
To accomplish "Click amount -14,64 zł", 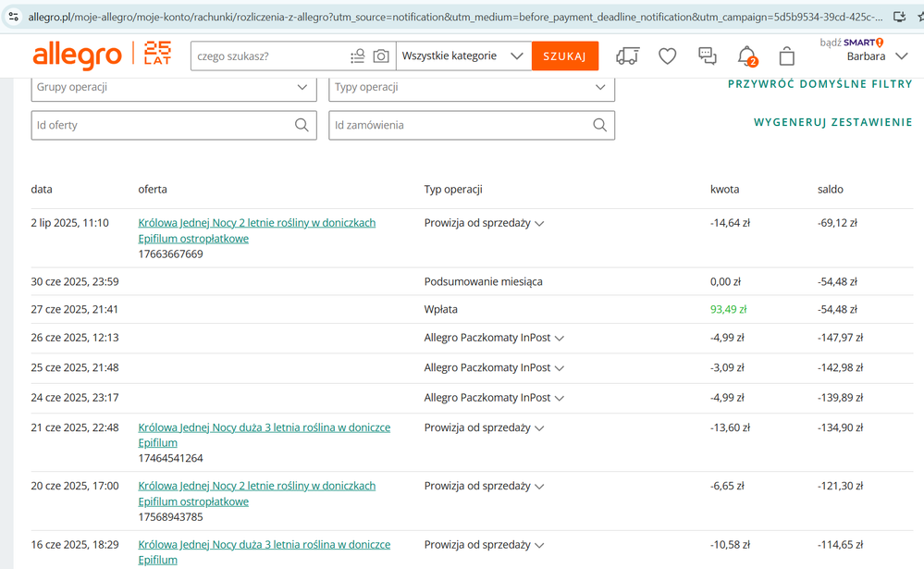I will [x=730, y=223].
